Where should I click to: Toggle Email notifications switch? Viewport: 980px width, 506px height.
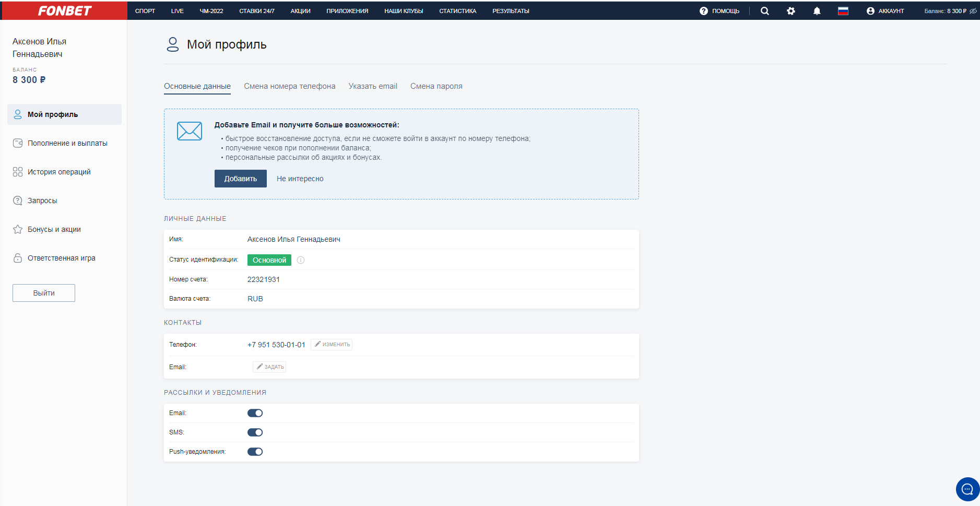pyautogui.click(x=255, y=413)
